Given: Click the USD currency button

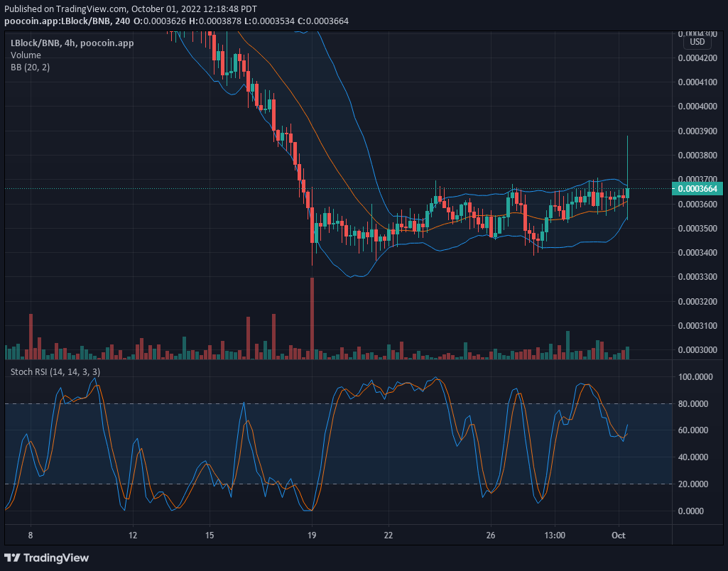Looking at the screenshot, I should pos(697,42).
